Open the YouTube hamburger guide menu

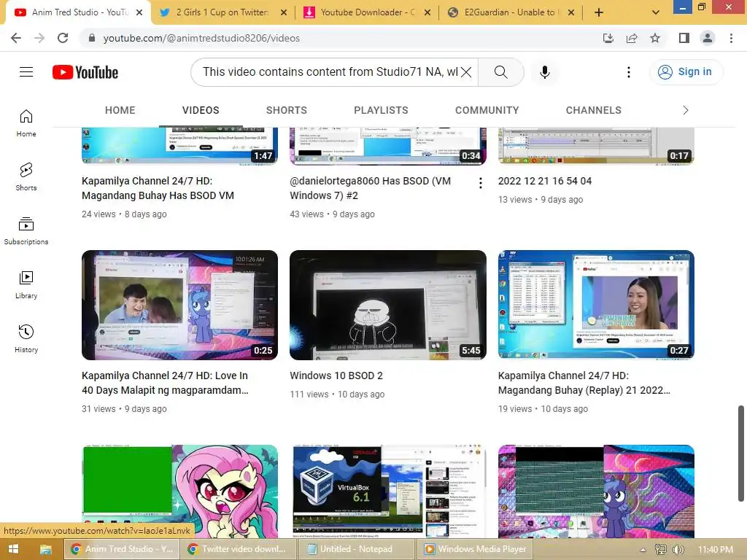26,72
